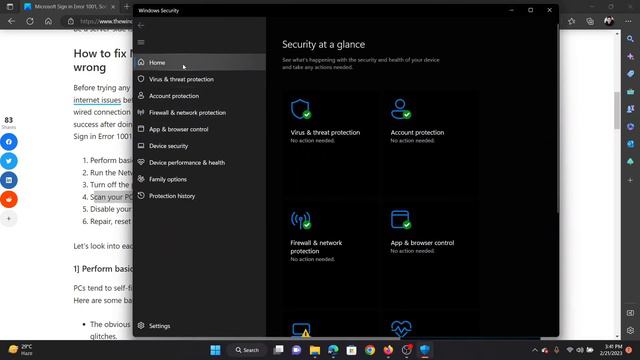Viewport: 640px width, 360px height.
Task: Expand more share options plus button
Action: [x=9, y=218]
